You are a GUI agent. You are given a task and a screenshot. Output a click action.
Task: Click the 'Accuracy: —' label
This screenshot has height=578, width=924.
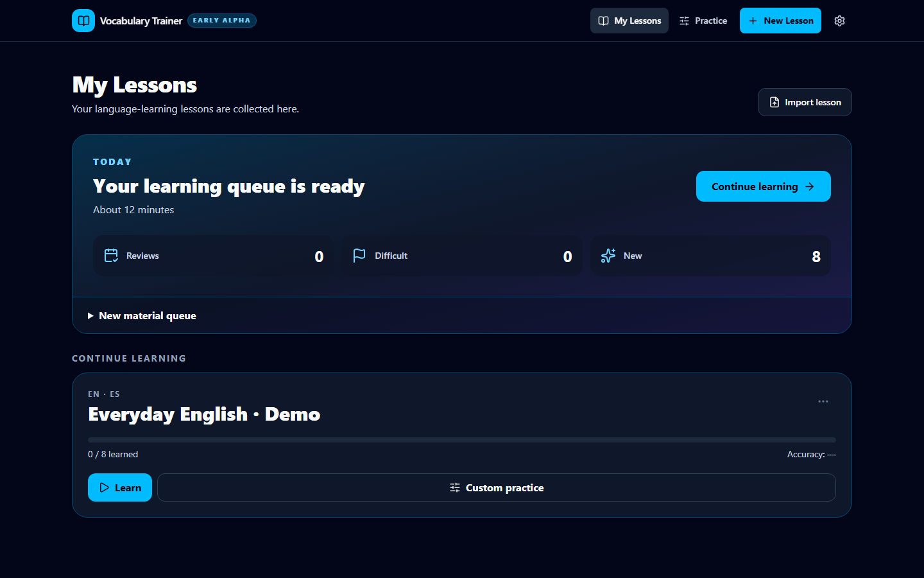[812, 454]
